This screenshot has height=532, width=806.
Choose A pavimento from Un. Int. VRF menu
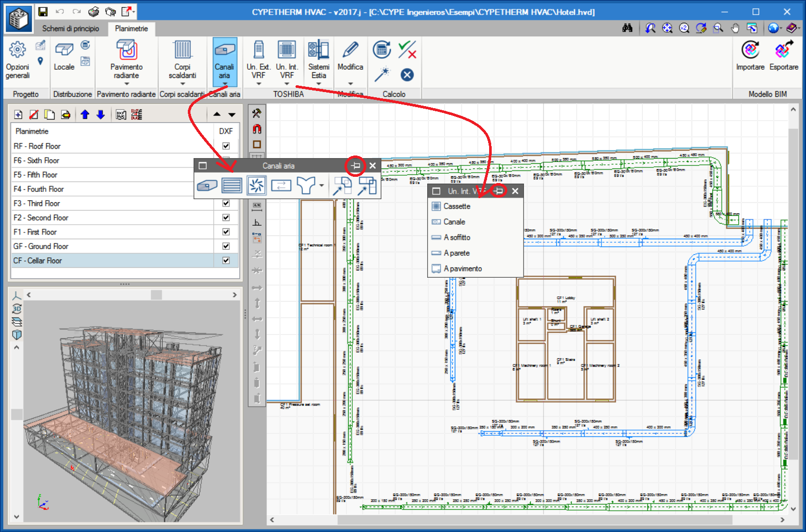[476, 269]
